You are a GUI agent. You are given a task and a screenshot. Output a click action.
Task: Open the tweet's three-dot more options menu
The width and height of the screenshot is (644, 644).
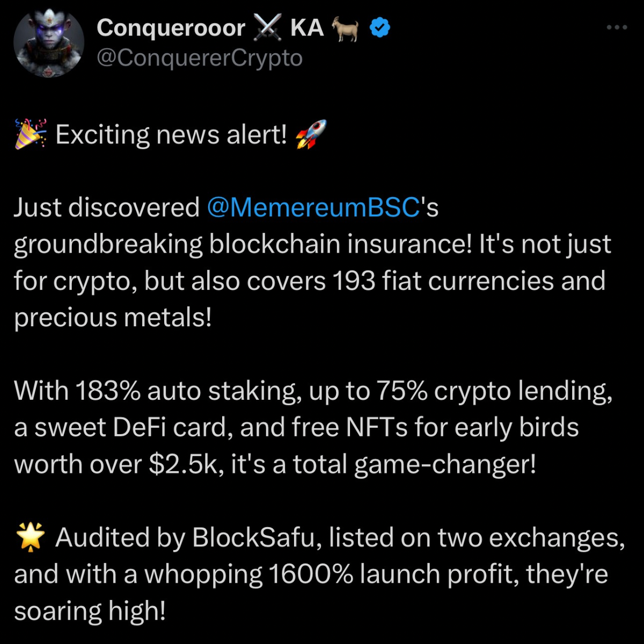617,27
